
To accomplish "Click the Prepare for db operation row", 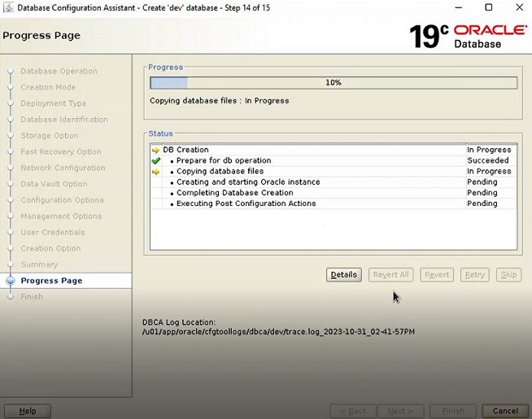I will click(334, 160).
